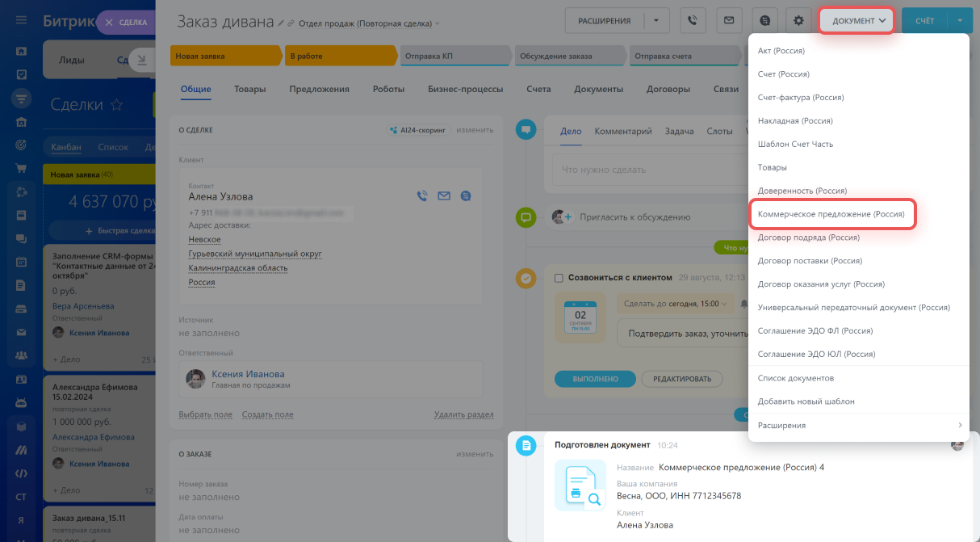Viewport: 980px width, 542px height.
Task: Click the document preview icon in Подготовлен документ
Action: tap(580, 485)
